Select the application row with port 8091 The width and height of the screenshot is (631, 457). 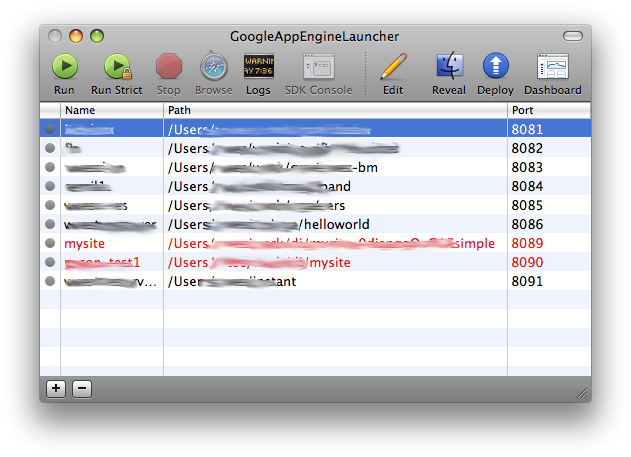[300, 281]
